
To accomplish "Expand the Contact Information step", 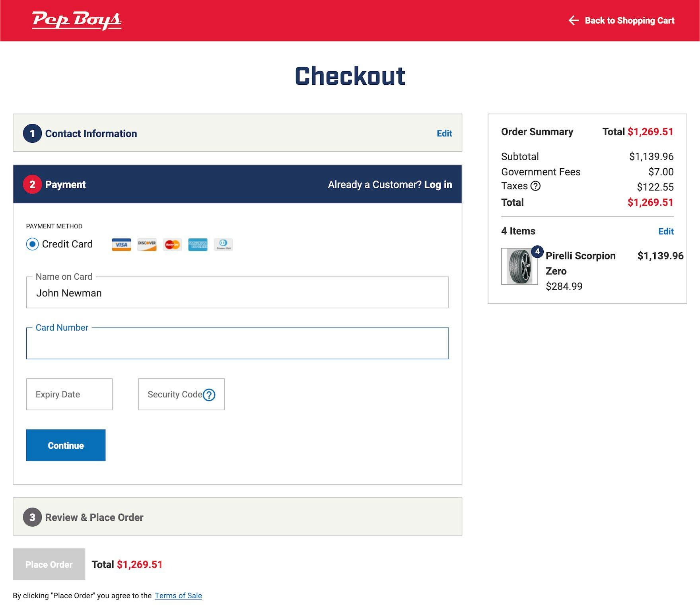I will pyautogui.click(x=91, y=134).
